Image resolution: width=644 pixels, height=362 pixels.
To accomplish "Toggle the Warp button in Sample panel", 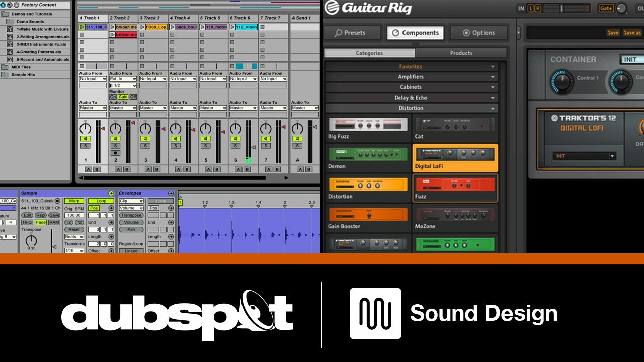I will [x=74, y=201].
